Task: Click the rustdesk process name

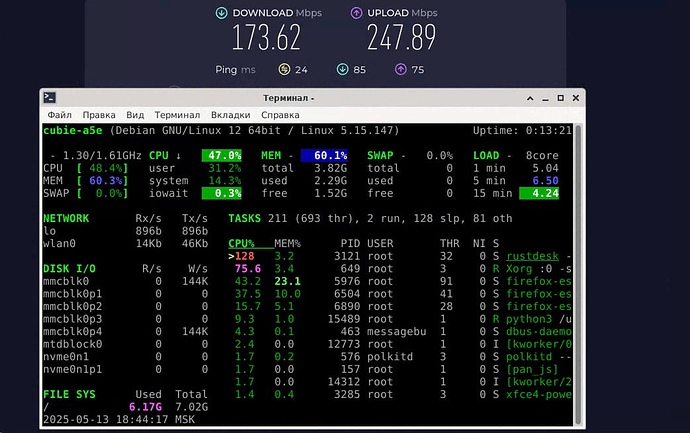Action: coord(532,256)
